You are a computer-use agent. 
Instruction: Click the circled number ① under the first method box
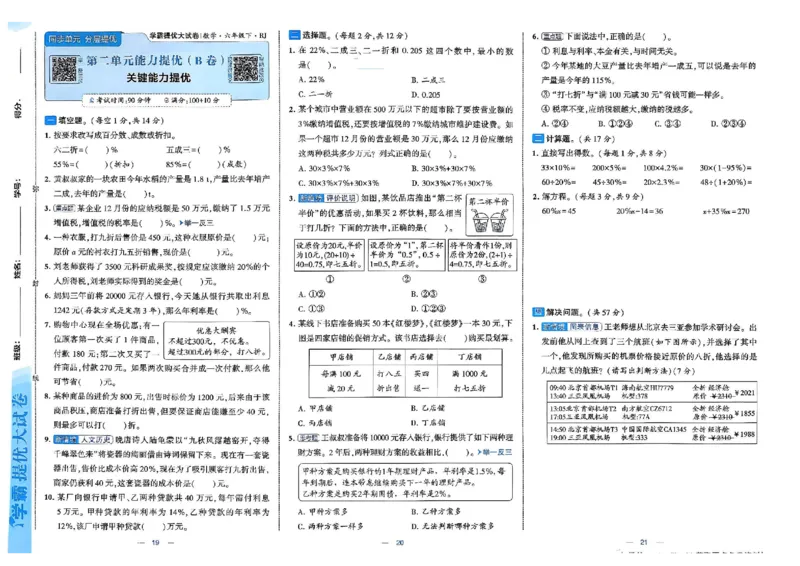(x=330, y=279)
